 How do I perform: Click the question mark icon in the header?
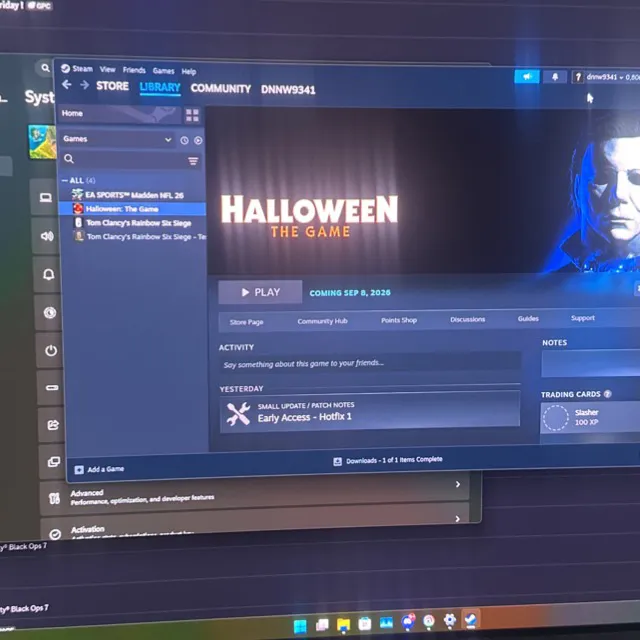pyautogui.click(x=578, y=77)
